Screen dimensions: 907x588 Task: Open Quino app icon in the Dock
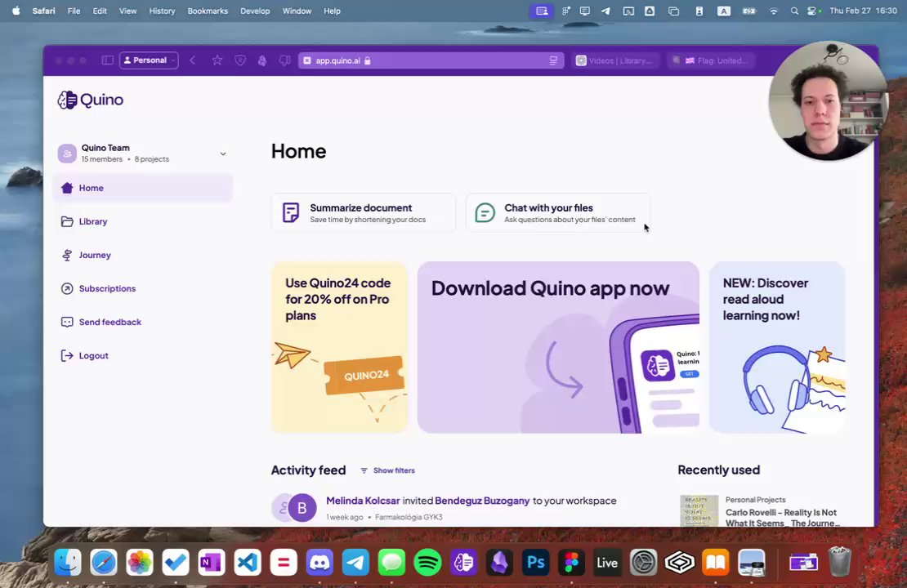point(463,562)
